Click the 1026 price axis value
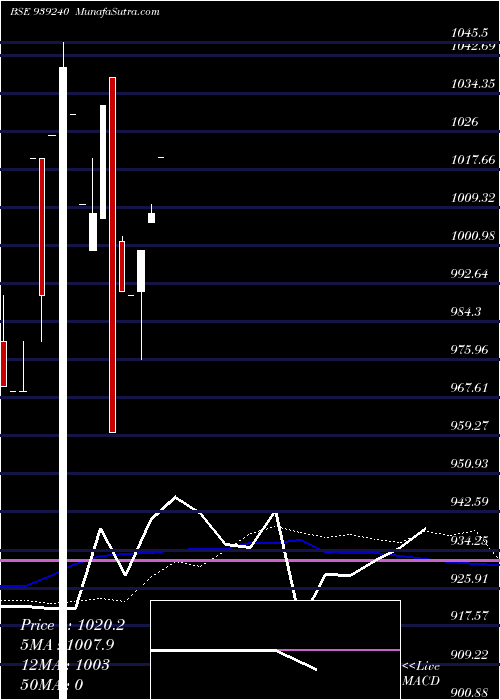This screenshot has height=700, width=500. pos(464,121)
